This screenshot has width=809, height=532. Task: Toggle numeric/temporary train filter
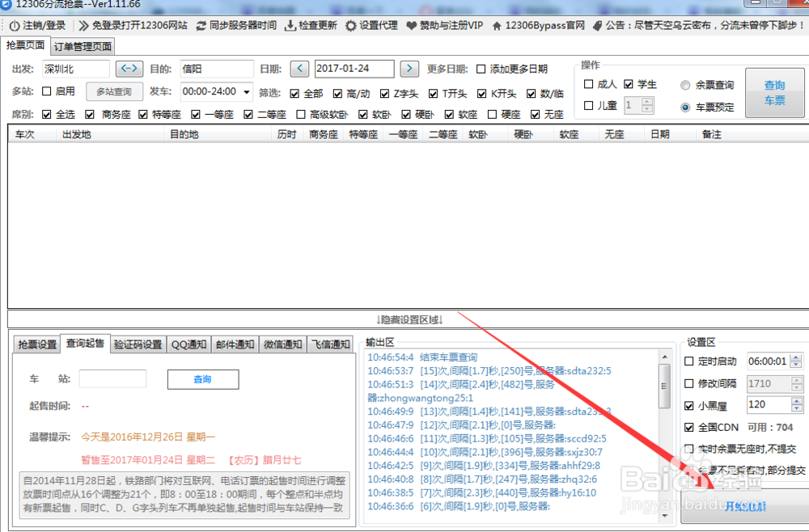coord(531,93)
